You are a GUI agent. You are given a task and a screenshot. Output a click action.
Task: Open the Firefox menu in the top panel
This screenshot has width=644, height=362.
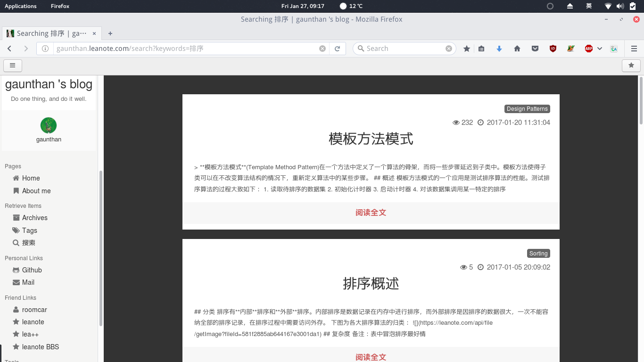[60, 6]
